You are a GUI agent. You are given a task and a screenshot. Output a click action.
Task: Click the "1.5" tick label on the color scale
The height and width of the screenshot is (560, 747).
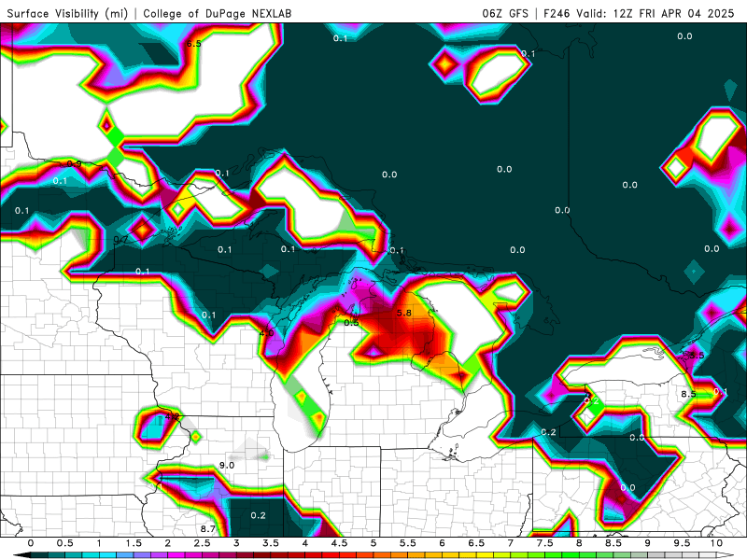tap(134, 543)
